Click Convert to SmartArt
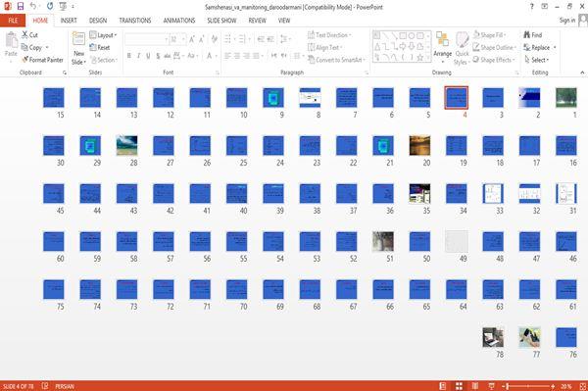 click(336, 60)
